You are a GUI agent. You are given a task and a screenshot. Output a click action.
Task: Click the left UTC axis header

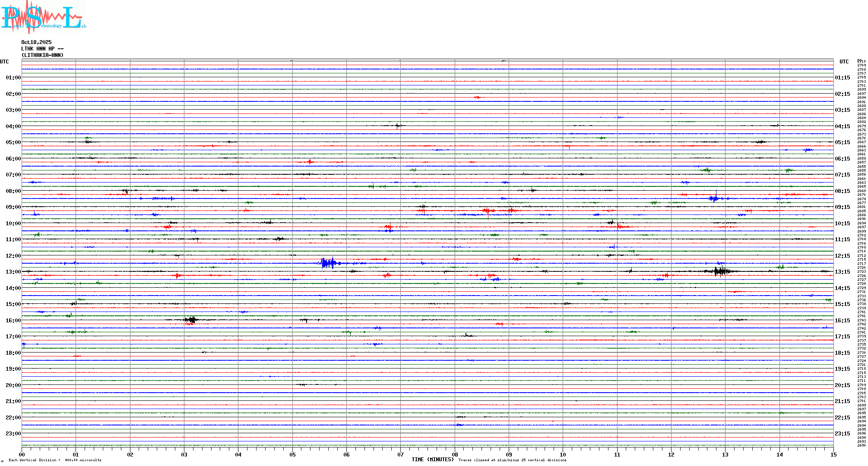pyautogui.click(x=4, y=62)
